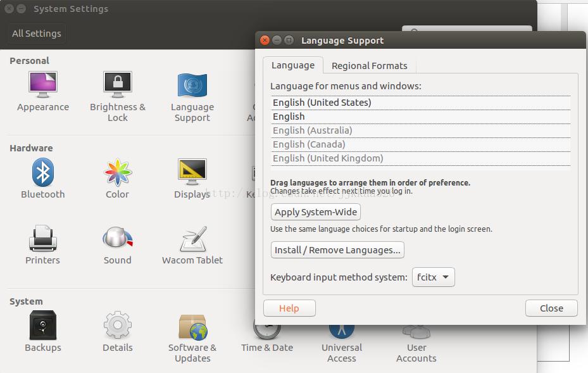
Task: Open Software & Updates settings
Action: coord(192,338)
